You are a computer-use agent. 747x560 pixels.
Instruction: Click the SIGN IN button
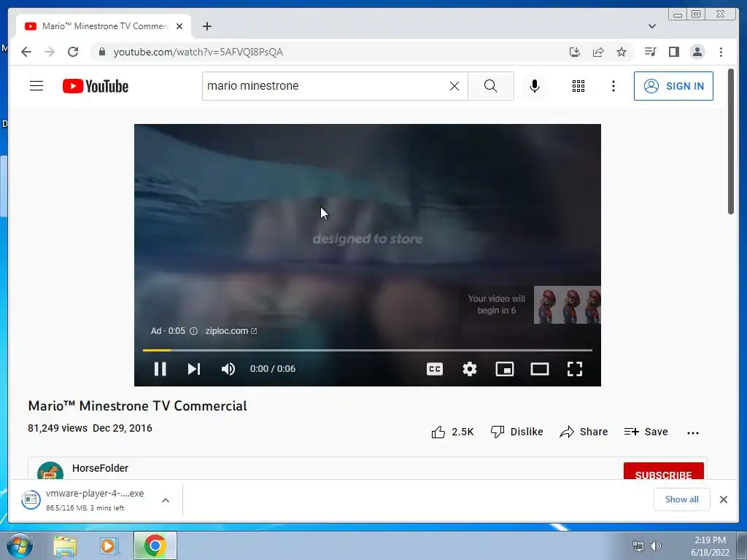(x=673, y=86)
